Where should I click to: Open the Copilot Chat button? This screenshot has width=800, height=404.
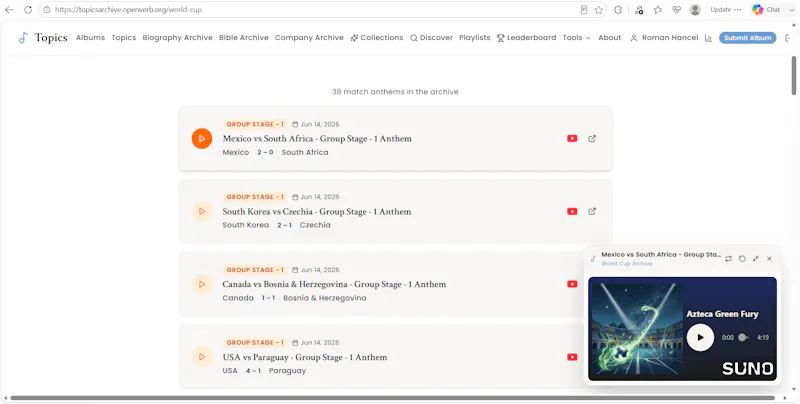(766, 10)
